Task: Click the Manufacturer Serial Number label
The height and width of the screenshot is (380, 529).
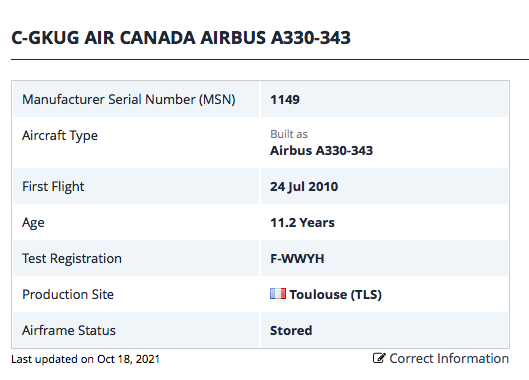Action: tap(129, 100)
